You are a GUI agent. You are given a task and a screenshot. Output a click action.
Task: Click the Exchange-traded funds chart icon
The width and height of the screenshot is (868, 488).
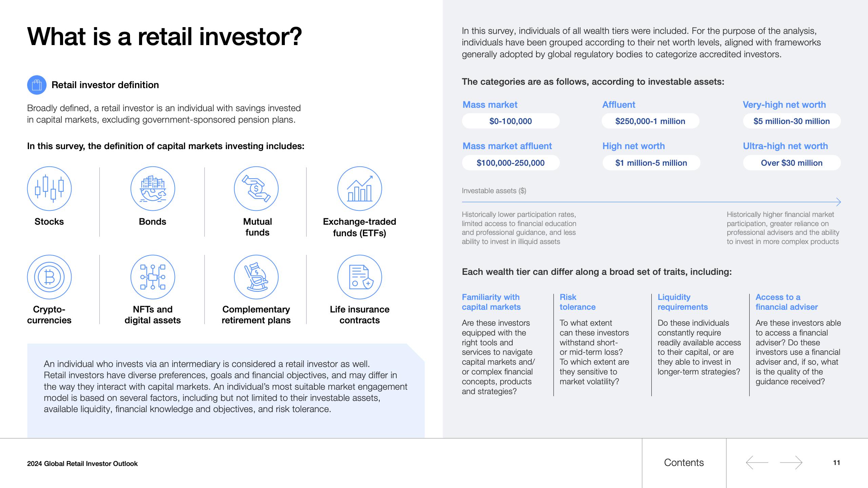point(359,188)
